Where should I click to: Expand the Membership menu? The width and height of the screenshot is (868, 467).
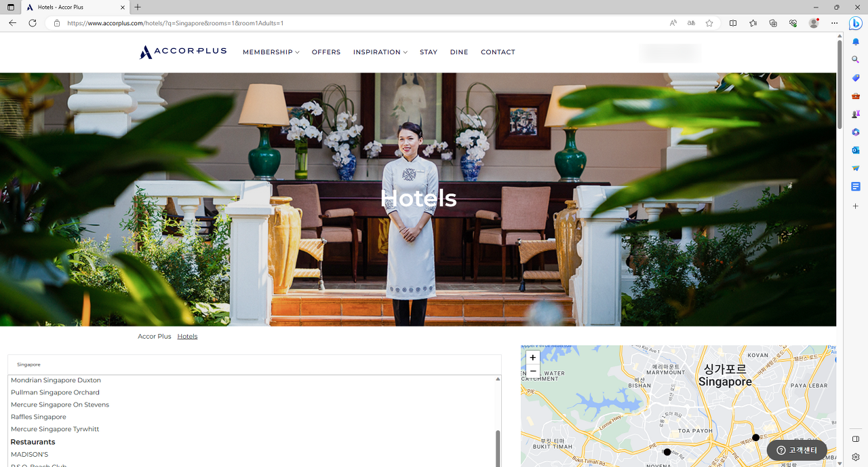point(271,52)
